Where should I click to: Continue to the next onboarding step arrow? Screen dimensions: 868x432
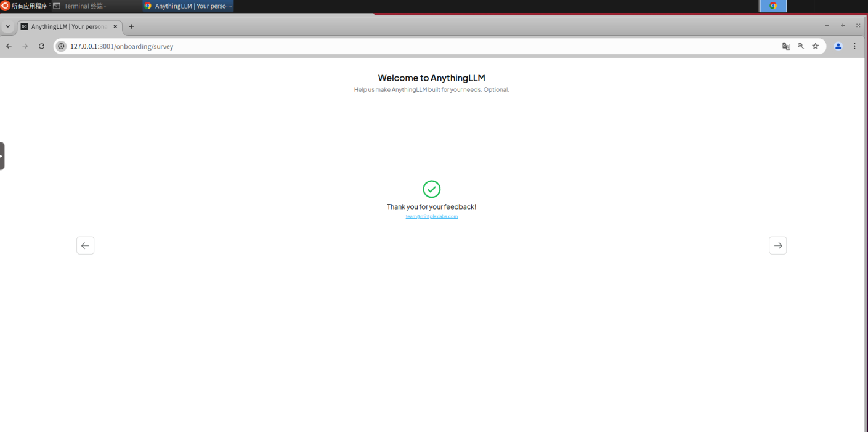coord(777,245)
